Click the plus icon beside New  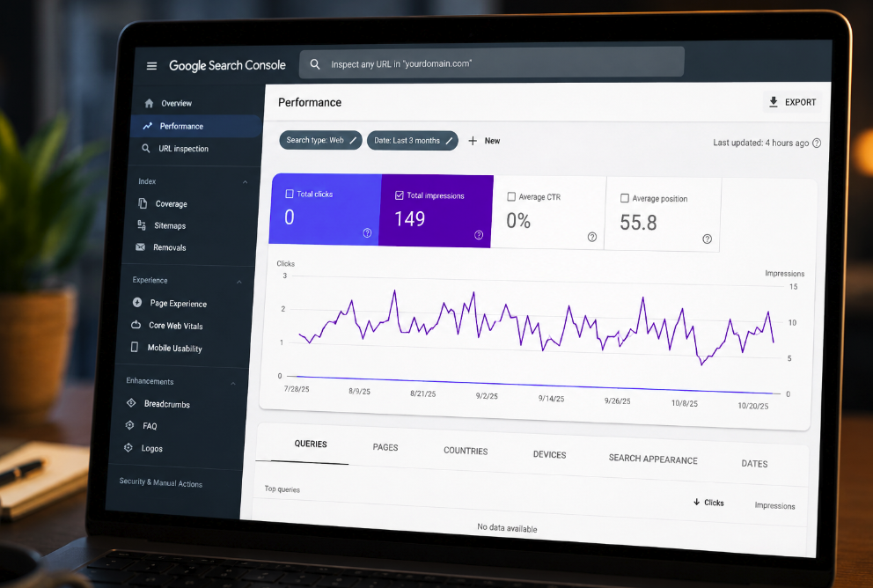tap(473, 141)
